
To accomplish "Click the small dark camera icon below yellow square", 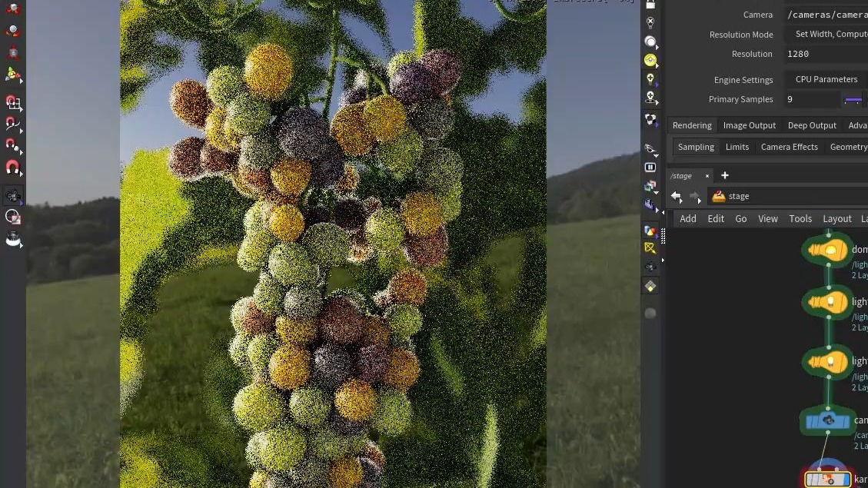I will 650,267.
